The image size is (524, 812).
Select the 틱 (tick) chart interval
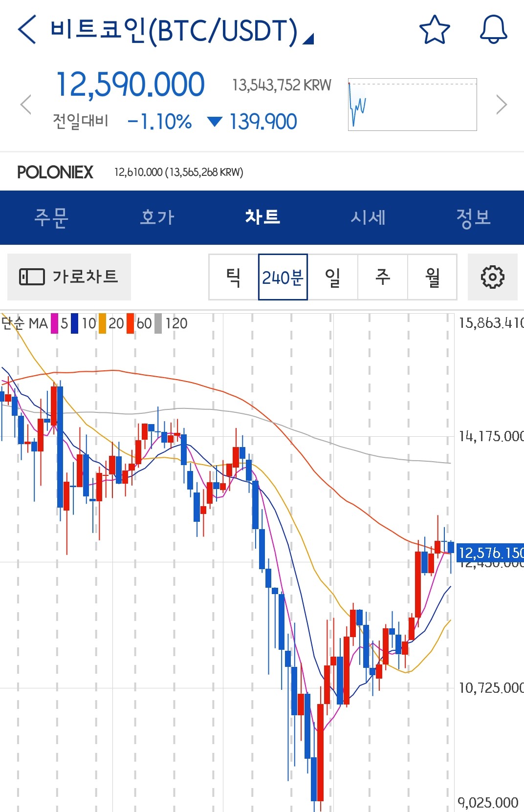coord(234,277)
